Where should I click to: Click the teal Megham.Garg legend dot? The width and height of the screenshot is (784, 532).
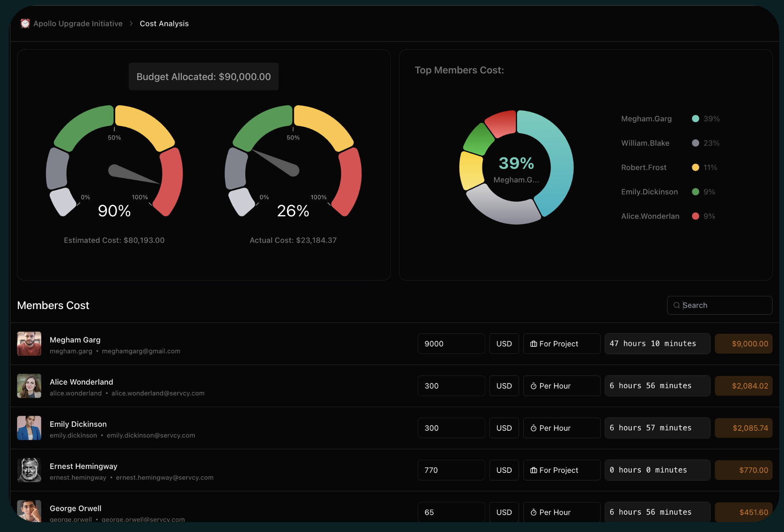click(x=695, y=119)
